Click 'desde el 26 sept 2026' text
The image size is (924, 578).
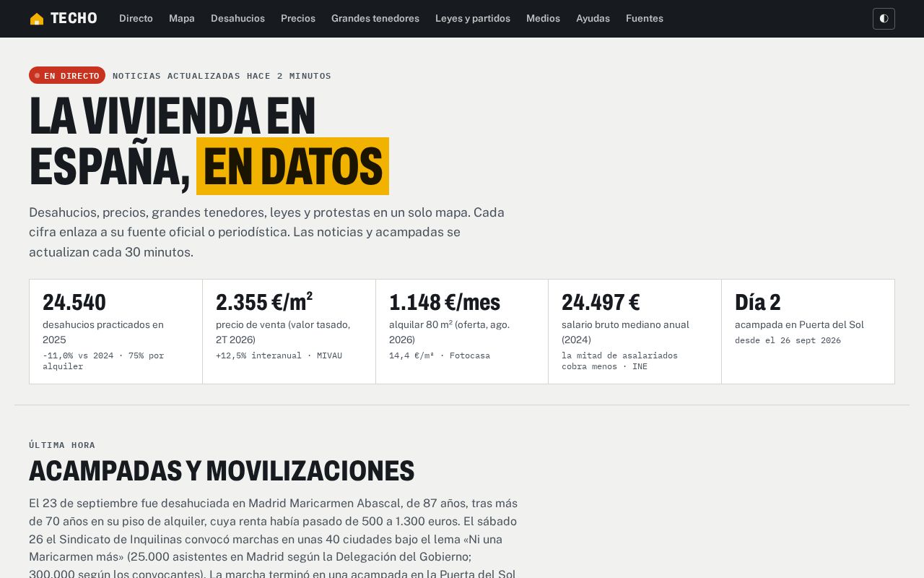tap(788, 340)
